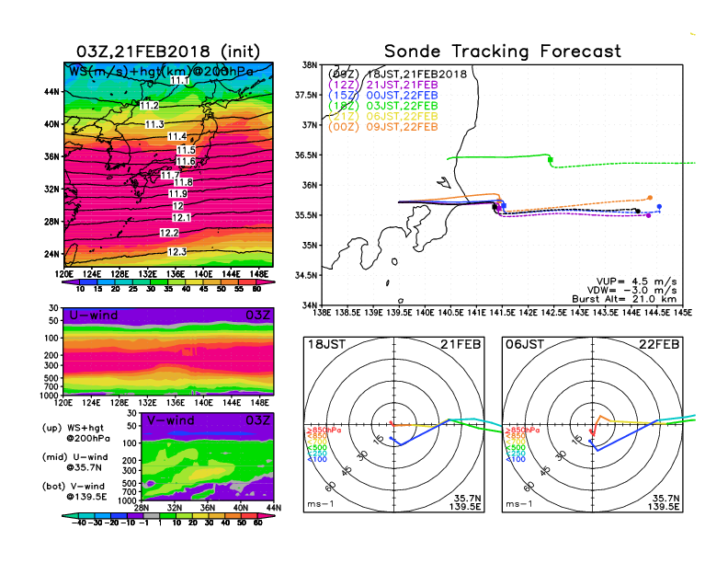Click the "34N" latitude label on tracking map

pos(310,305)
